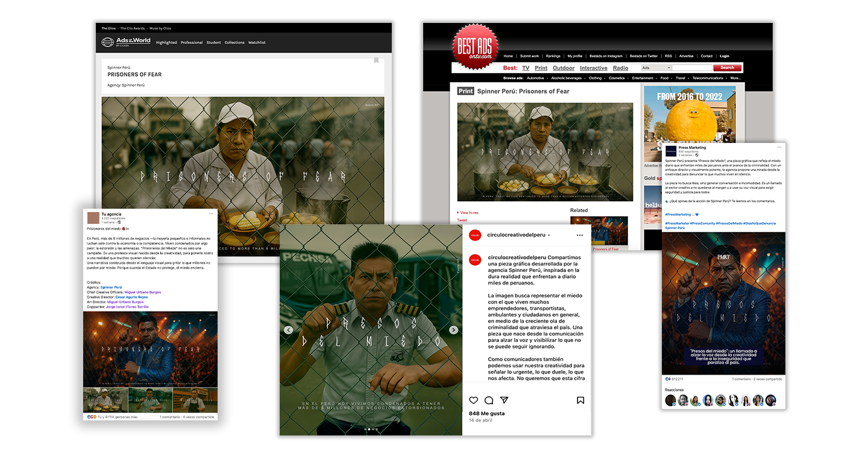Viewport: 868px width, 456px height.
Task: Click Muse by Clios top link
Action: pyautogui.click(x=161, y=28)
